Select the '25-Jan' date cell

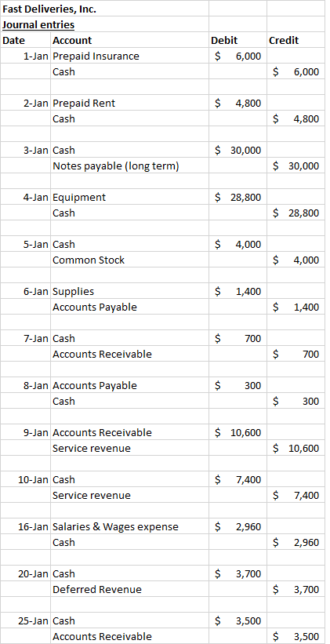tap(26, 620)
